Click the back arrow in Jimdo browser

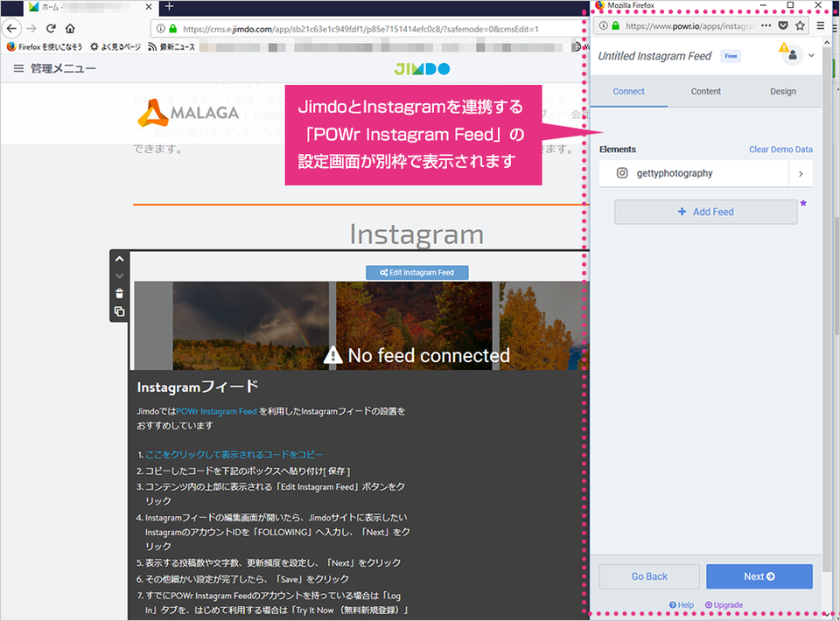point(11,28)
